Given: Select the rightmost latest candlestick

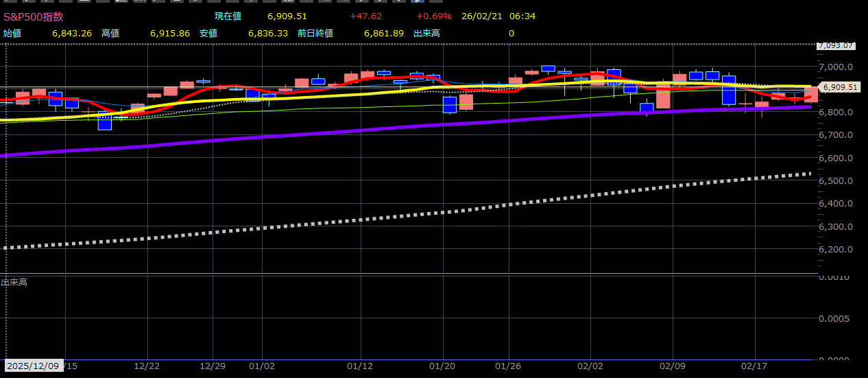Looking at the screenshot, I should 810,95.
